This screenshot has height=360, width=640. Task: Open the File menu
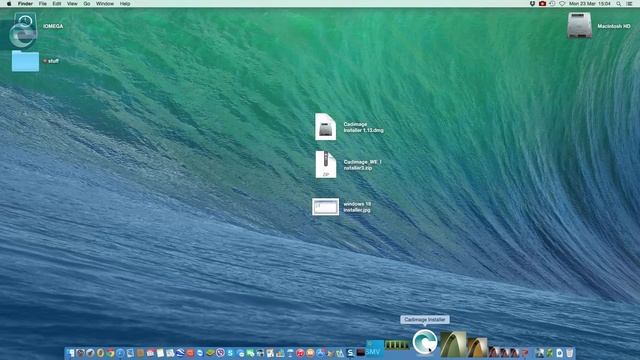click(x=42, y=4)
